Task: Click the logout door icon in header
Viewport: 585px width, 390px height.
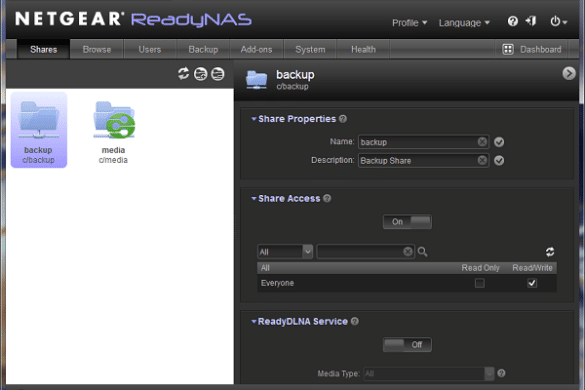Action: 531,21
